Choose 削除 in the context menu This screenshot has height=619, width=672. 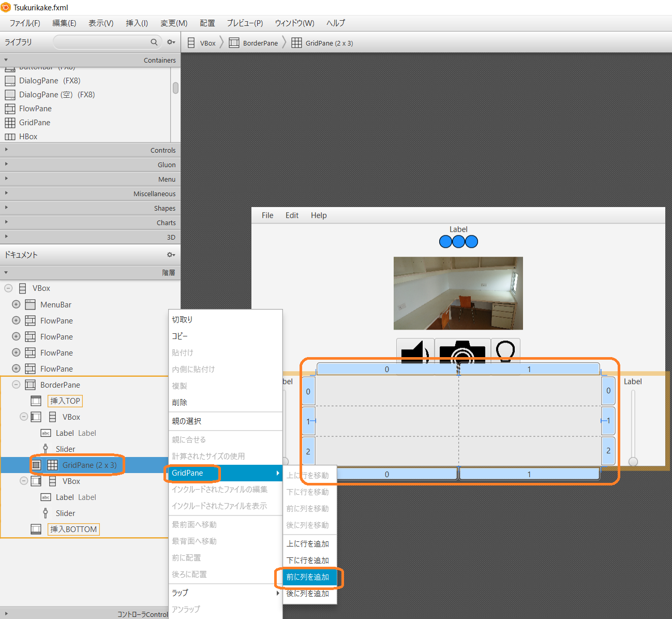(x=226, y=402)
